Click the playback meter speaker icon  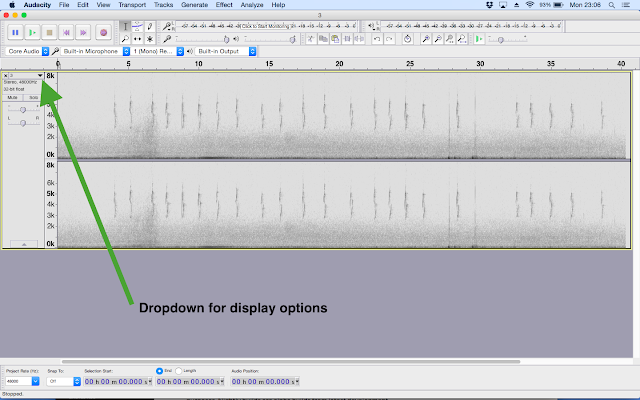(x=371, y=27)
